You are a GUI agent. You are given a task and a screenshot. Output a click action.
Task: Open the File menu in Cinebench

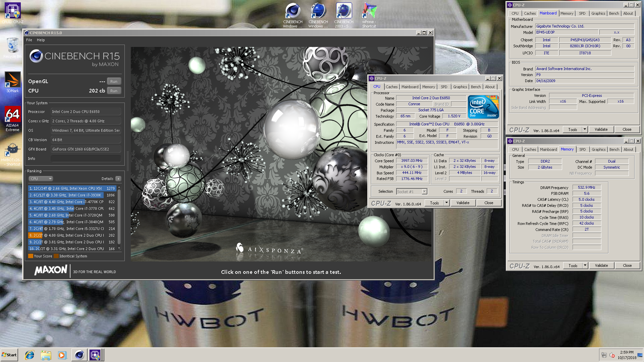[x=29, y=40]
